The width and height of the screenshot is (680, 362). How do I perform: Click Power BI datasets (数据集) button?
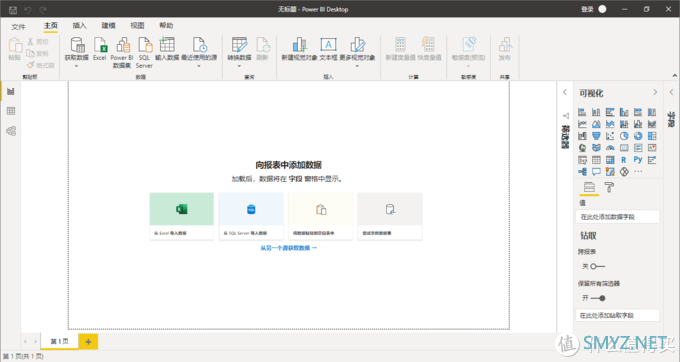(x=122, y=52)
